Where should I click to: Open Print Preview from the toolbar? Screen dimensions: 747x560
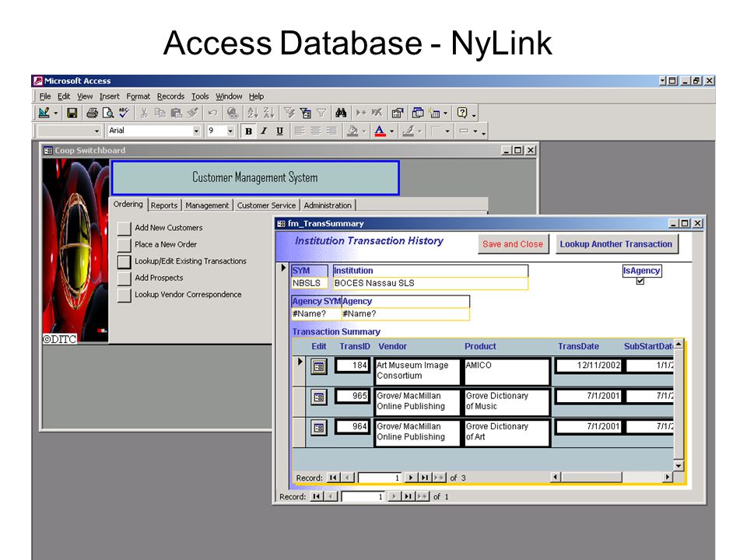[108, 113]
